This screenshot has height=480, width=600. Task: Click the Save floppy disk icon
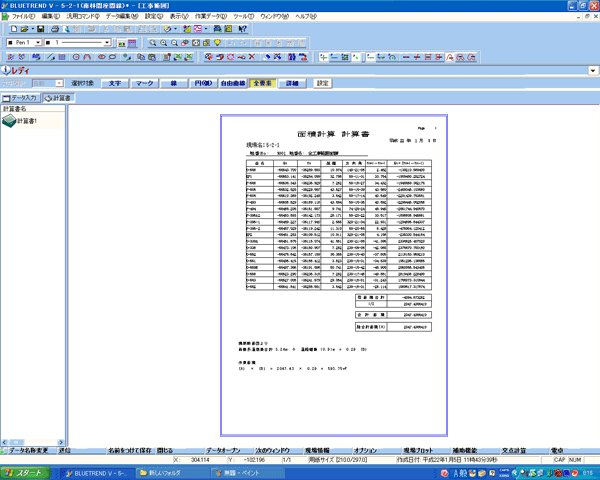[x=40, y=29]
